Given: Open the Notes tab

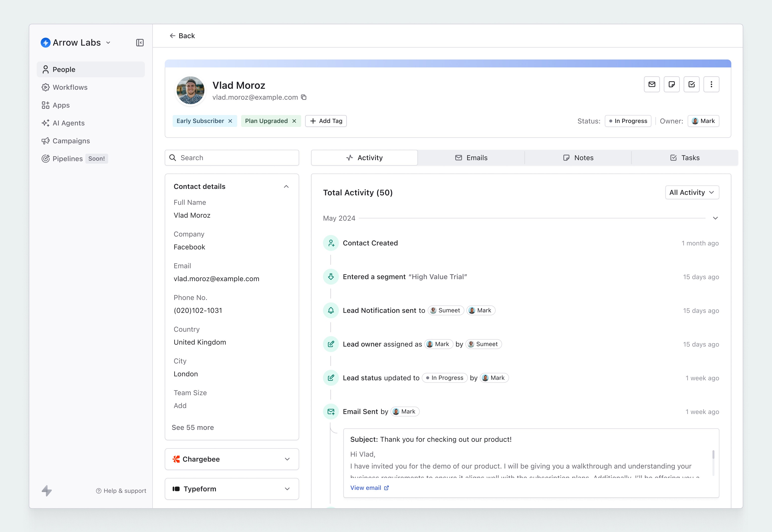Looking at the screenshot, I should coord(578,158).
